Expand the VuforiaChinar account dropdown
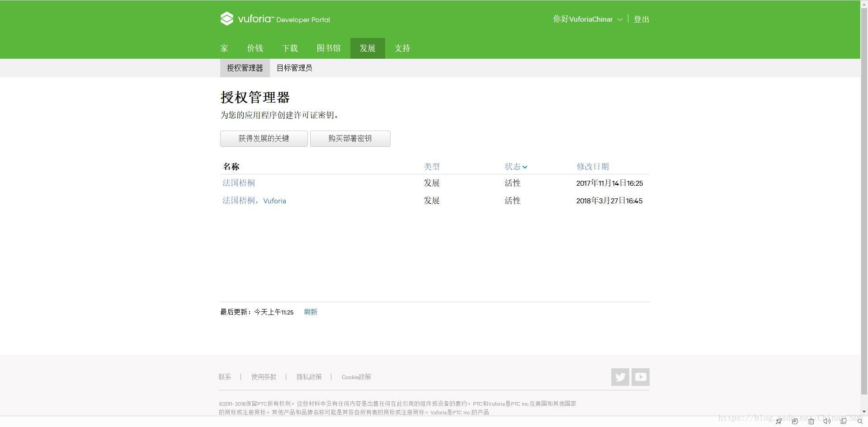 pyautogui.click(x=620, y=19)
